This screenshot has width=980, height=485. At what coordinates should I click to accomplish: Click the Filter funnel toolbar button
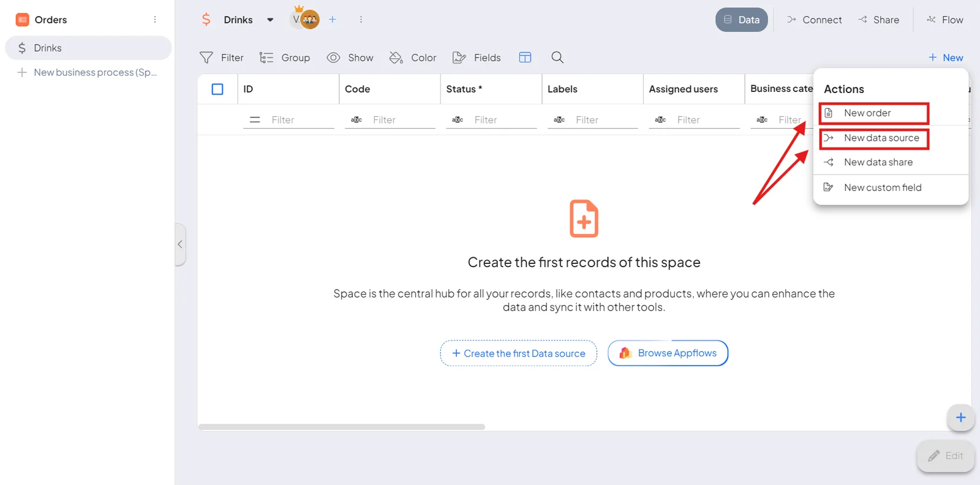coord(221,58)
